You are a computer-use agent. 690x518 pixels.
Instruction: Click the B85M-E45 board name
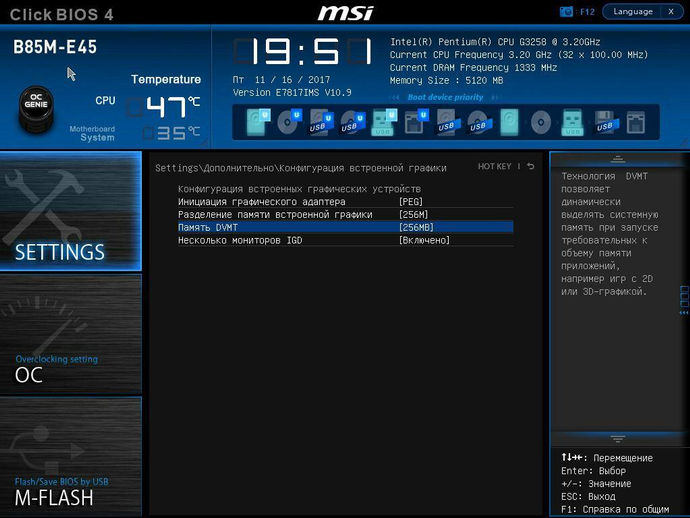tap(55, 47)
